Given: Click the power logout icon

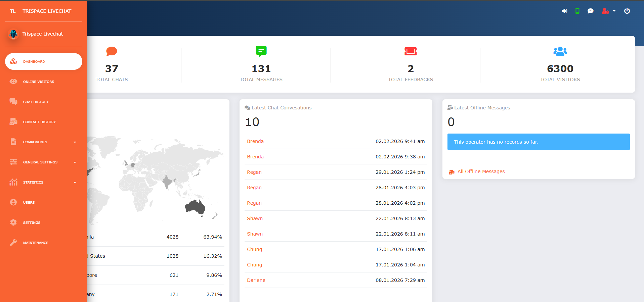Looking at the screenshot, I should (x=627, y=11).
